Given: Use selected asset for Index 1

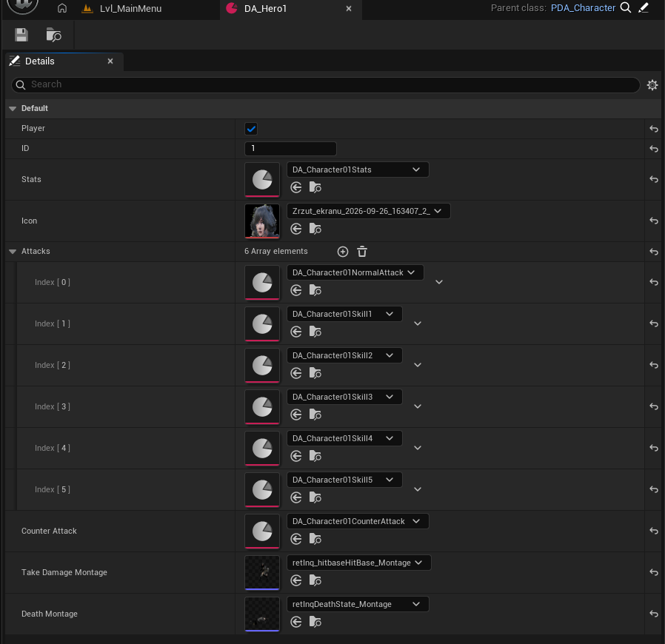Looking at the screenshot, I should coord(296,332).
